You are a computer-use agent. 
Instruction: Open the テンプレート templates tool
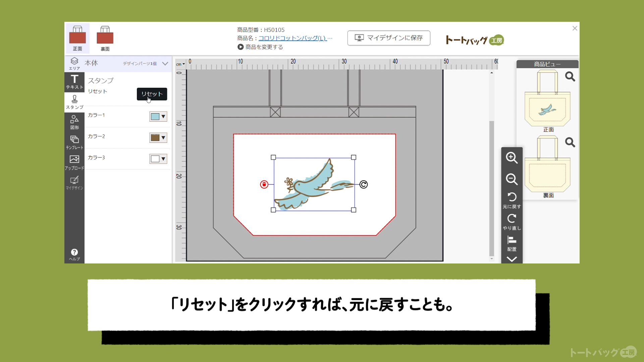pyautogui.click(x=74, y=142)
